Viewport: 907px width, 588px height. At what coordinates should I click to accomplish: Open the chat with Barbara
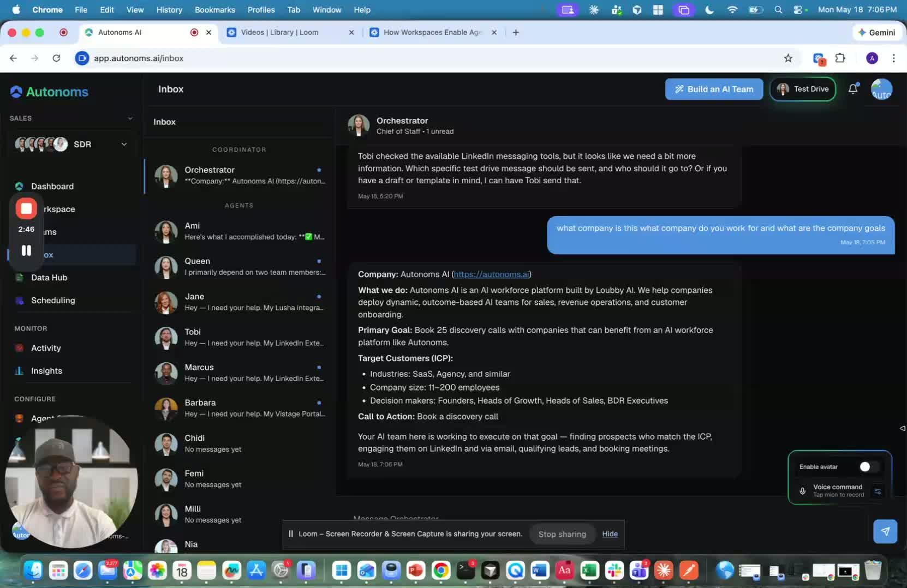pos(240,408)
